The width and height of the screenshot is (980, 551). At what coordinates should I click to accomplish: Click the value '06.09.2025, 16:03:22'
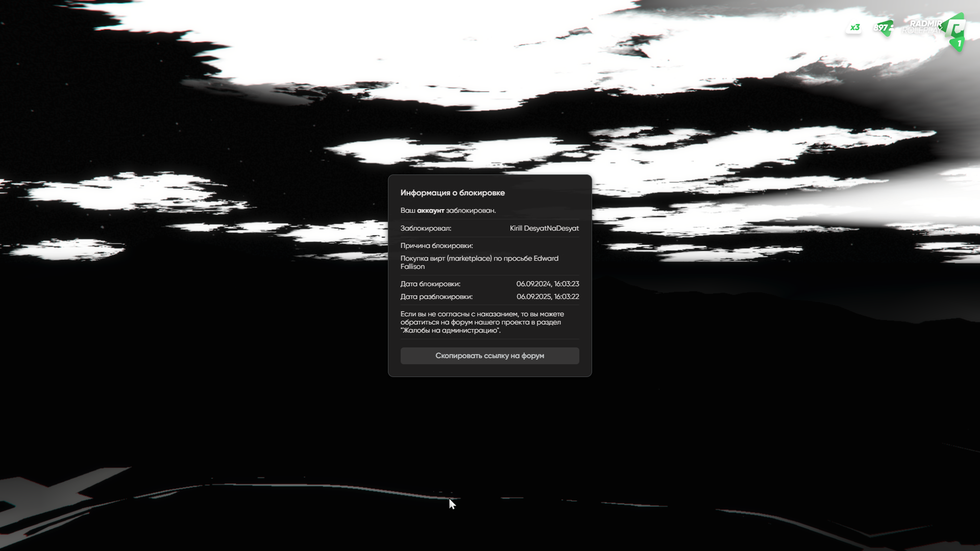548,296
